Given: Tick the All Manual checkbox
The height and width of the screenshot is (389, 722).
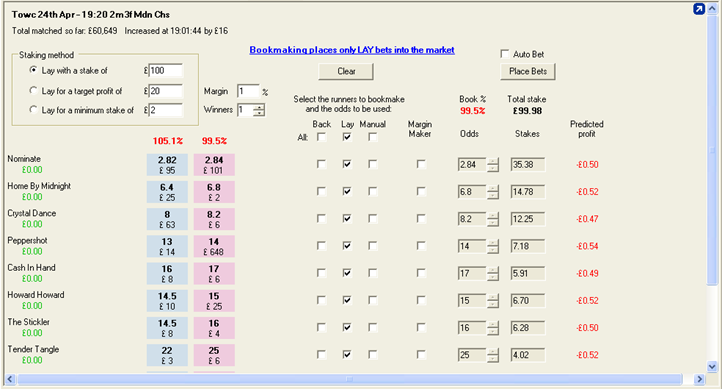Looking at the screenshot, I should point(373,137).
